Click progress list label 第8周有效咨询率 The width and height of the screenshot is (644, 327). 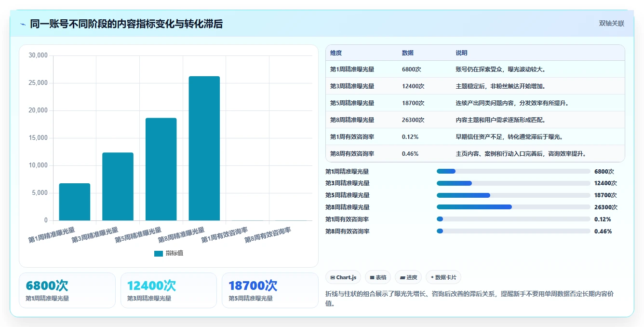point(348,232)
